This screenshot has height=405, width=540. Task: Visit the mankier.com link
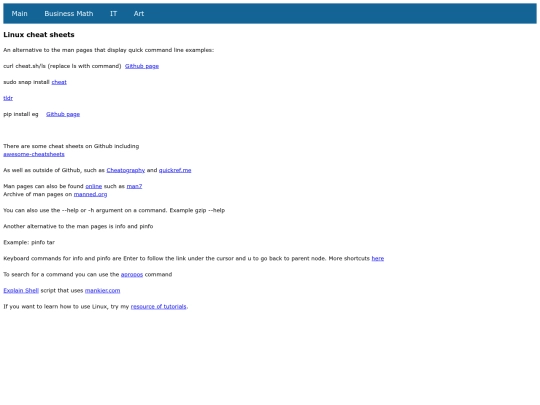click(x=103, y=290)
